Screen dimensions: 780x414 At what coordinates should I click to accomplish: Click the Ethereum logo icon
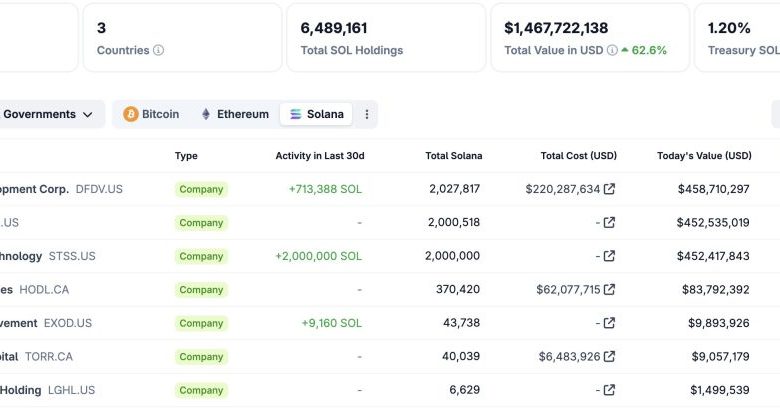pyautogui.click(x=206, y=114)
